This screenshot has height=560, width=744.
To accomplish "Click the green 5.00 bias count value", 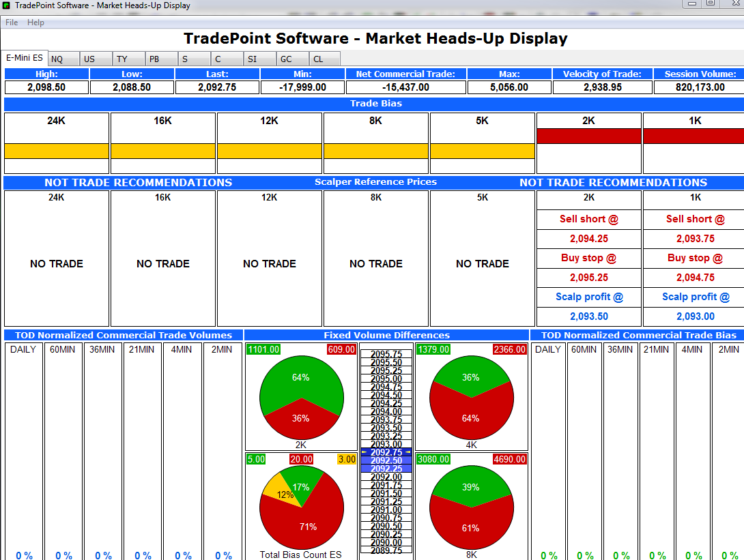I will [x=256, y=459].
